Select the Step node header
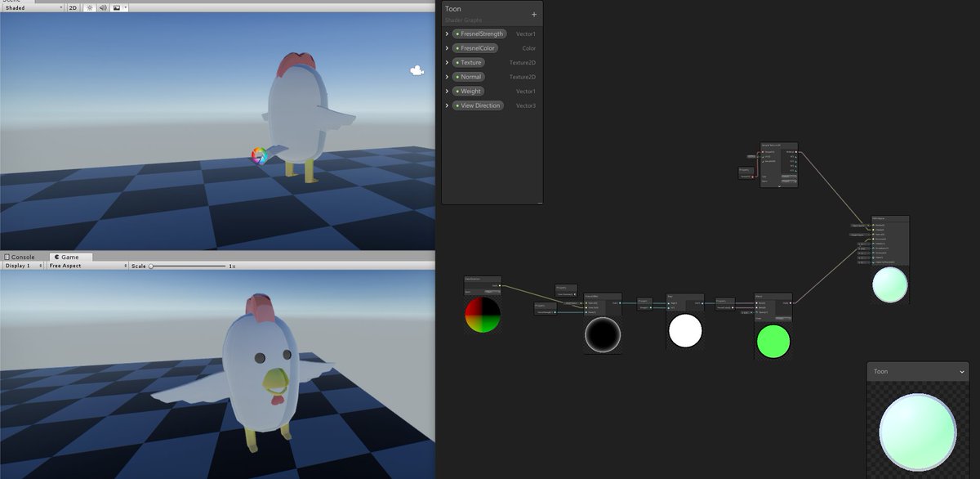The width and height of the screenshot is (980, 479). tap(685, 295)
